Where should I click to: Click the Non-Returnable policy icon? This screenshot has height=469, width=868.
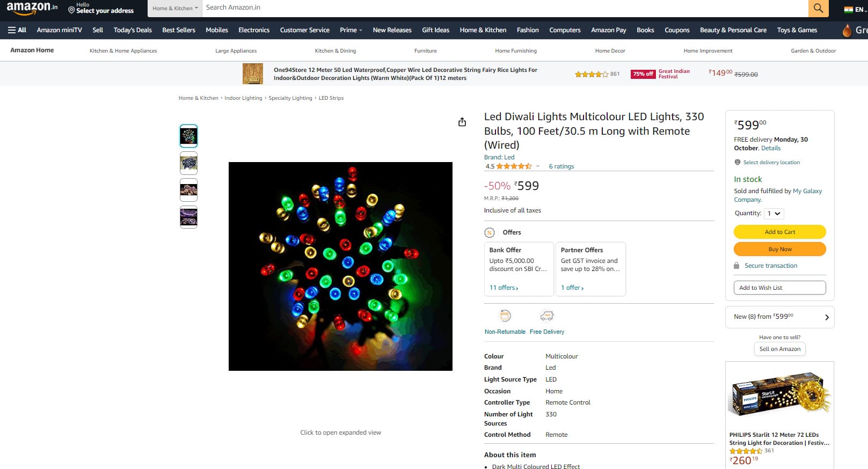(505, 316)
